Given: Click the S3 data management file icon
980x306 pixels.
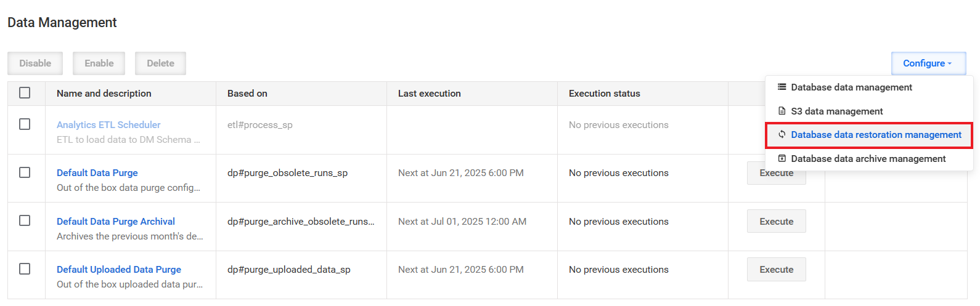Looking at the screenshot, I should (x=782, y=111).
